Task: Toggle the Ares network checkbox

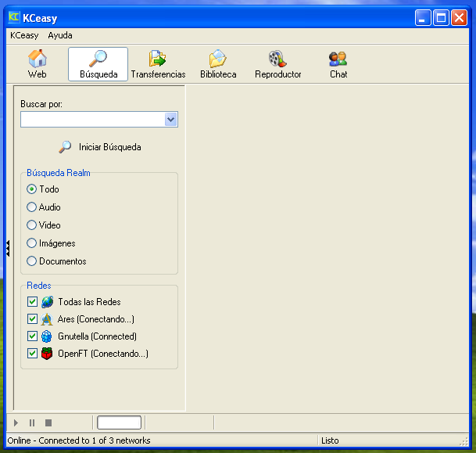Action: tap(32, 319)
